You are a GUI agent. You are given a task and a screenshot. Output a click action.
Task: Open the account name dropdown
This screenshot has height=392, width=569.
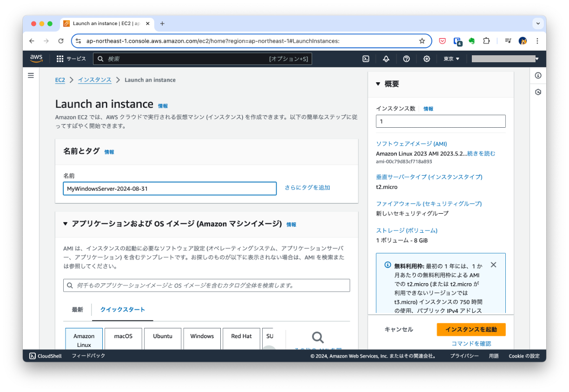pos(505,59)
